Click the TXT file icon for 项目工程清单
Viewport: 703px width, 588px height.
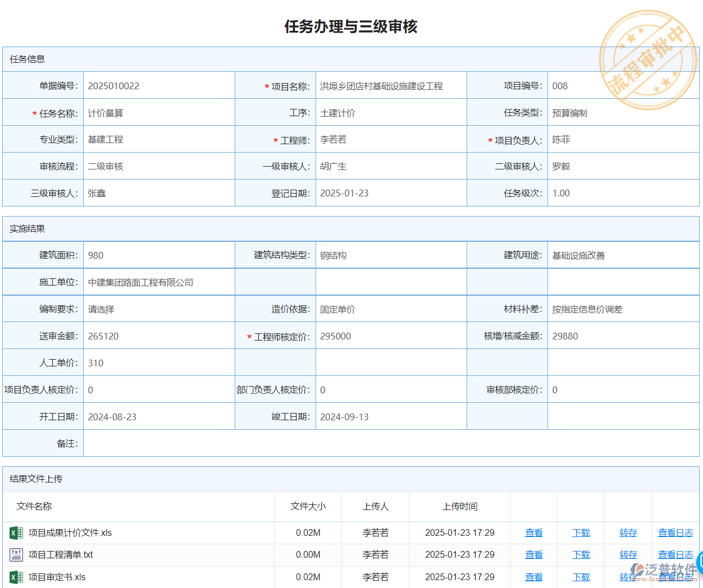click(16, 555)
